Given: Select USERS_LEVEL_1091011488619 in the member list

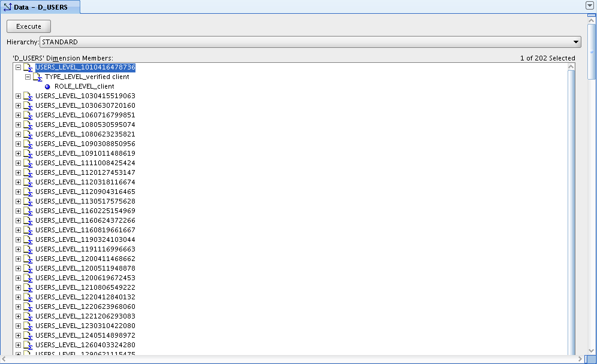Looking at the screenshot, I should [x=85, y=153].
